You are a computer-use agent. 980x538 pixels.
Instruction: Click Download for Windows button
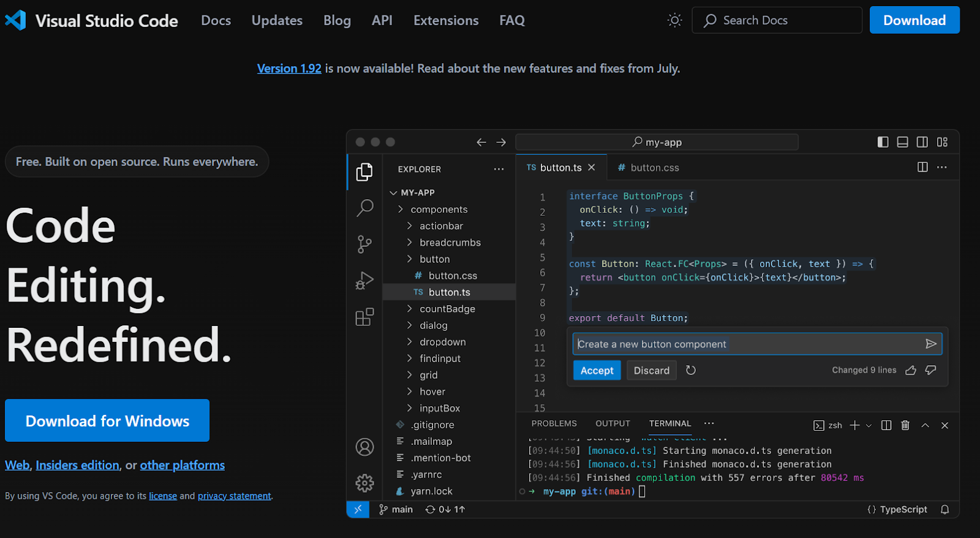click(107, 420)
